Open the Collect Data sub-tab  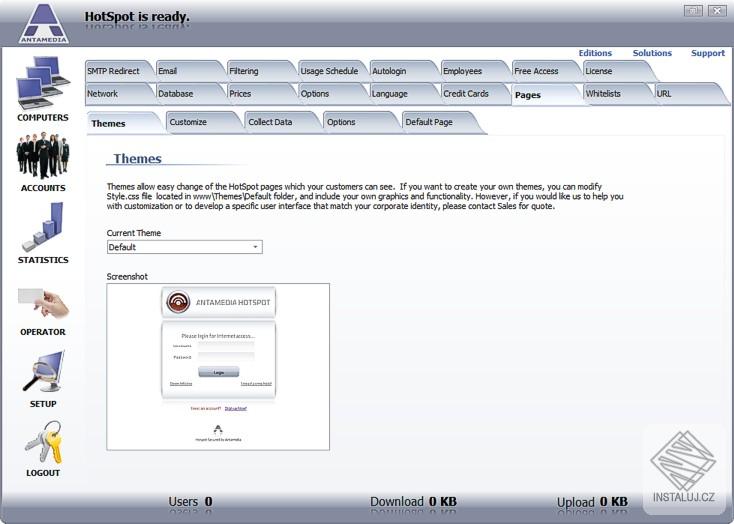pos(282,122)
